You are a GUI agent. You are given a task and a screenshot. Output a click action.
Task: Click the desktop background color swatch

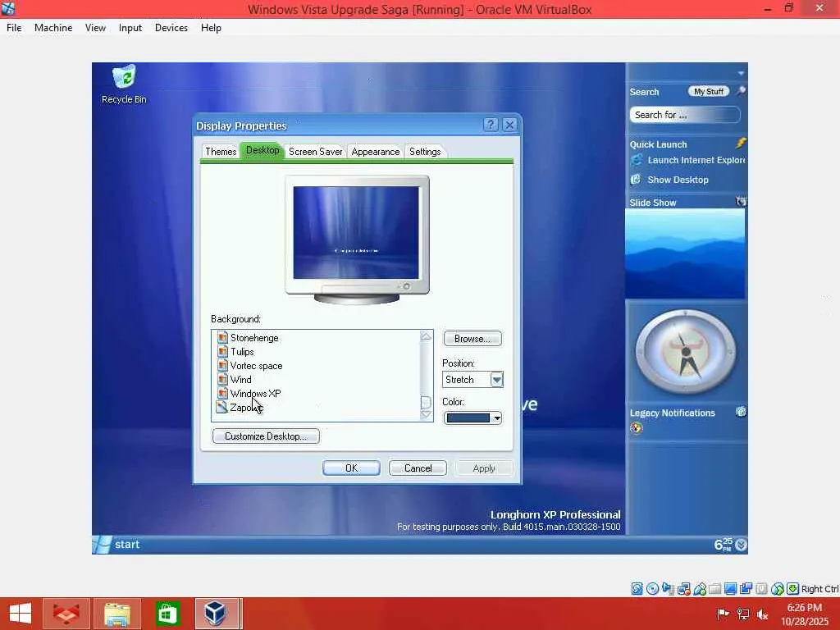(x=468, y=418)
